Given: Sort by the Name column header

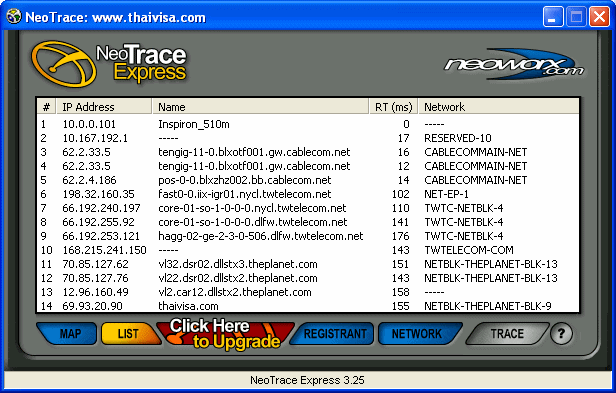Looking at the screenshot, I should coord(260,107).
